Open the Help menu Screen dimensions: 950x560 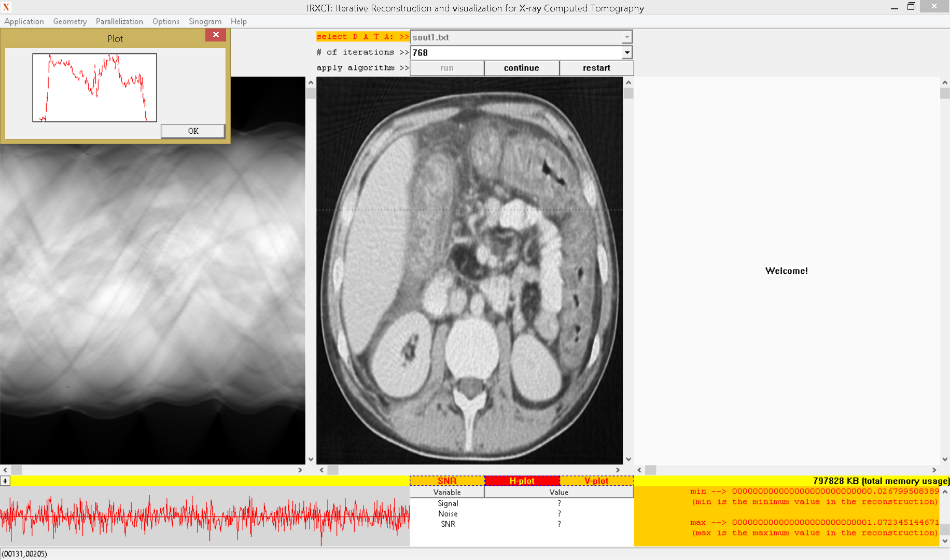click(239, 21)
